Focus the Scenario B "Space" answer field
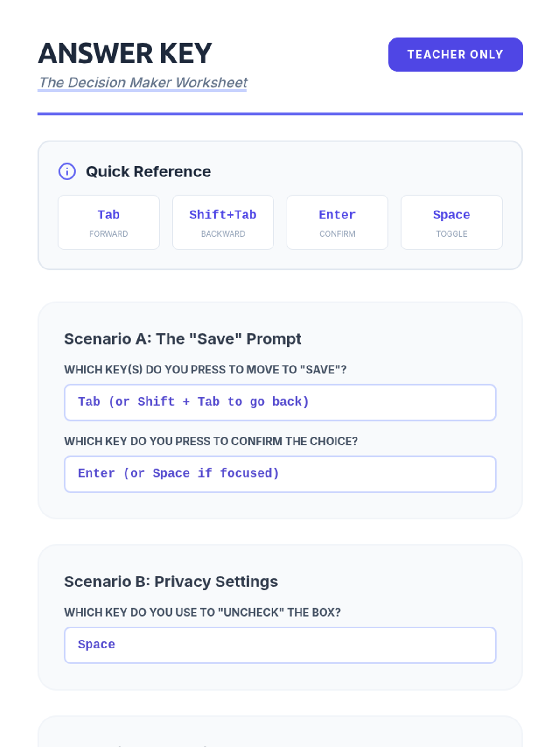Viewport: 560px width, 747px height. [280, 645]
